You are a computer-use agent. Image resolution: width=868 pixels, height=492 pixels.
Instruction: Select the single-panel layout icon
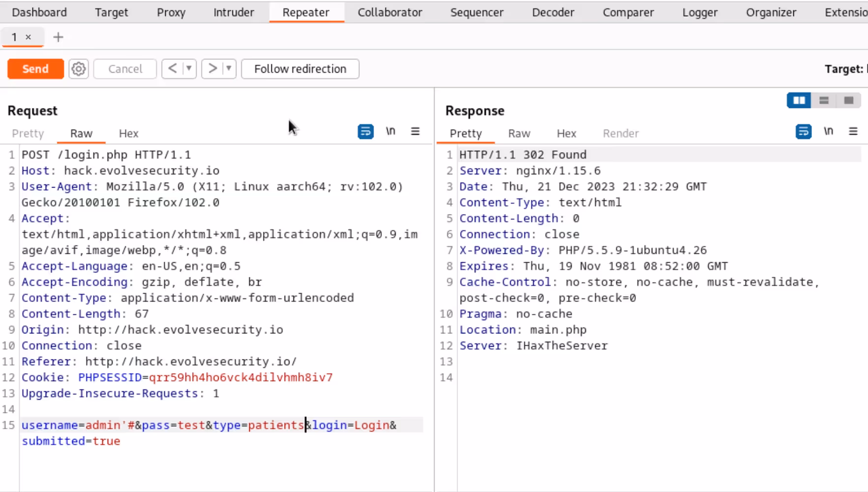click(x=848, y=100)
